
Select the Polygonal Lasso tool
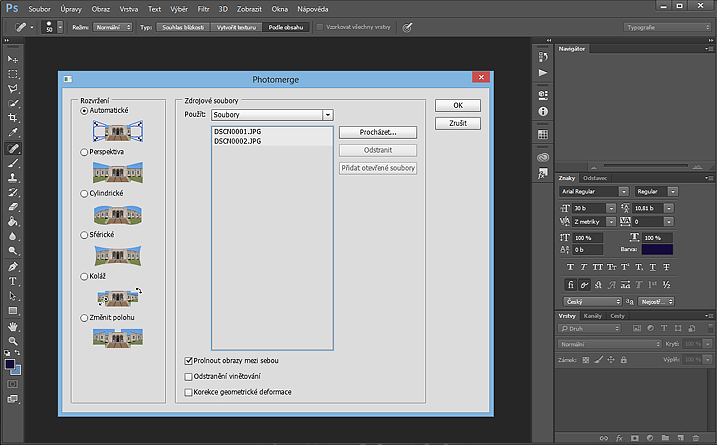13,89
